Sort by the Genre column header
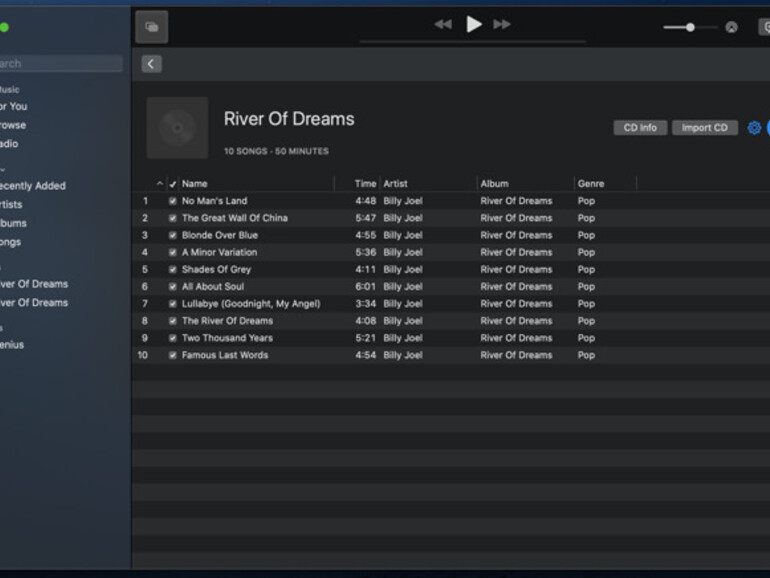The image size is (770, 578). click(x=591, y=184)
